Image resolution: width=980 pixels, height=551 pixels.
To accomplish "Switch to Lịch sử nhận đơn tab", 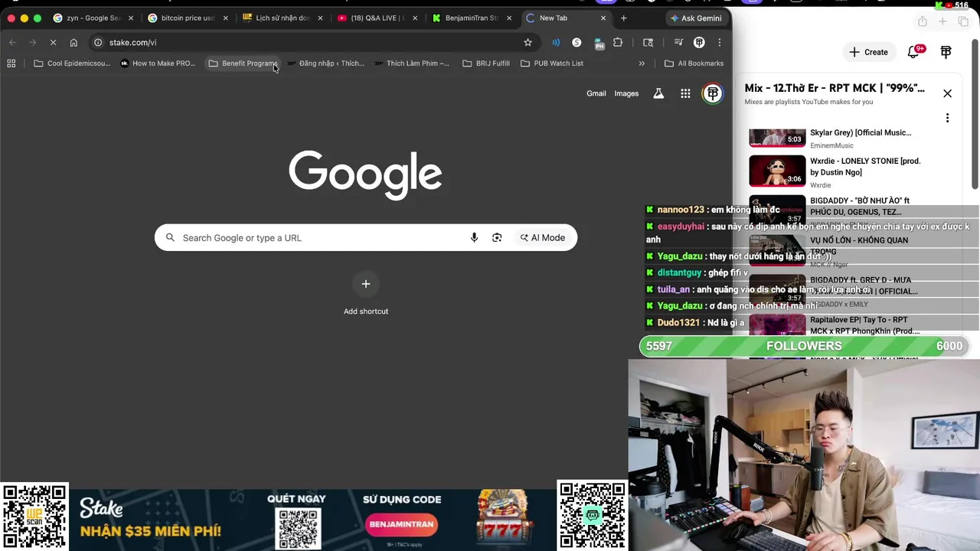I will [x=282, y=18].
